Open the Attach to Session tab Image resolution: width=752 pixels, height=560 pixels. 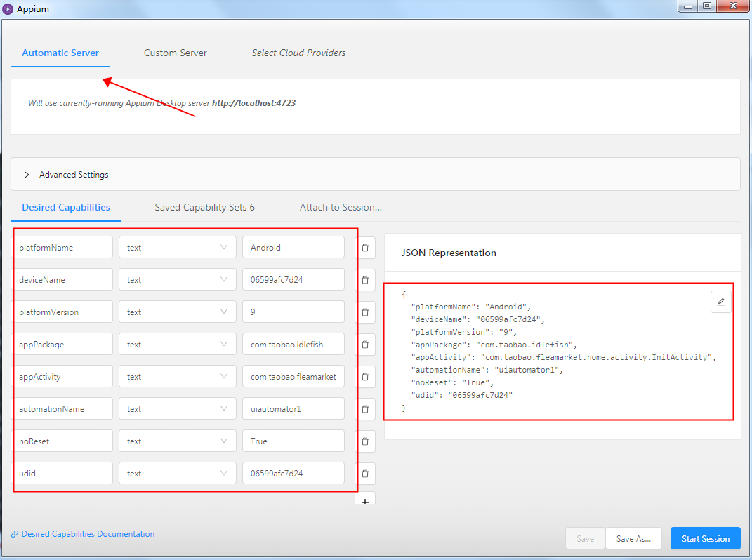341,207
